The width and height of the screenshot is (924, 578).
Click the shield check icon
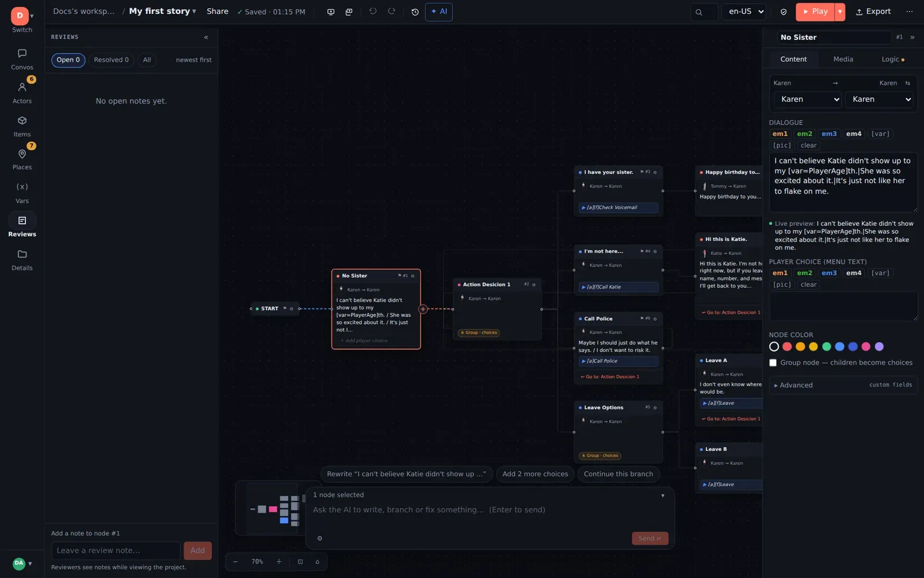click(x=784, y=12)
